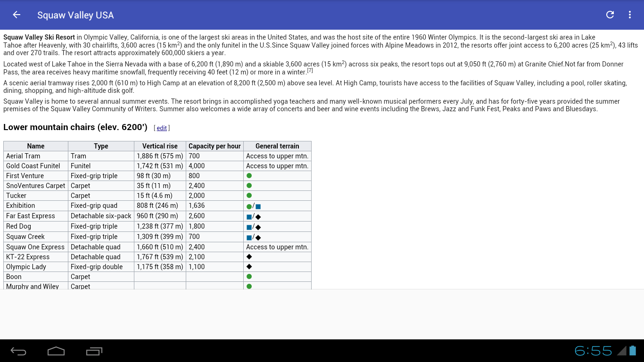This screenshot has width=644, height=362.
Task: Click the 'Name' column header
Action: (x=36, y=146)
